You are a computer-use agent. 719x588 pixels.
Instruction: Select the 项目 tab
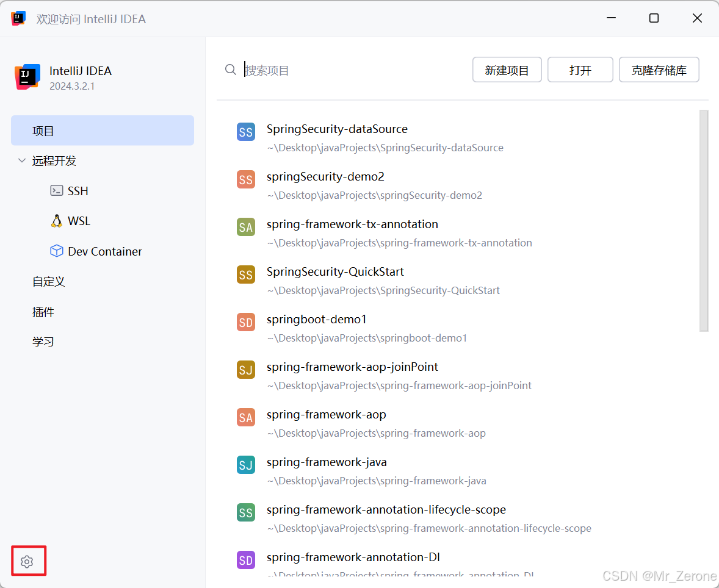click(103, 131)
